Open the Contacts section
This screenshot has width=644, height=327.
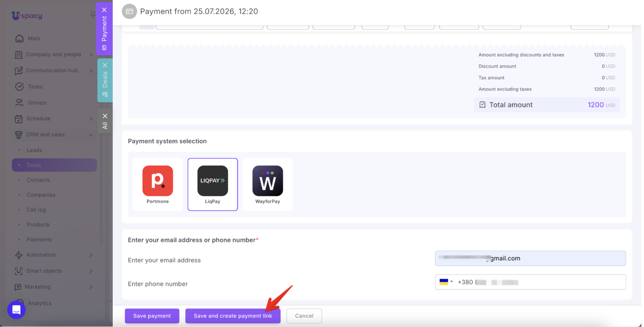38,180
